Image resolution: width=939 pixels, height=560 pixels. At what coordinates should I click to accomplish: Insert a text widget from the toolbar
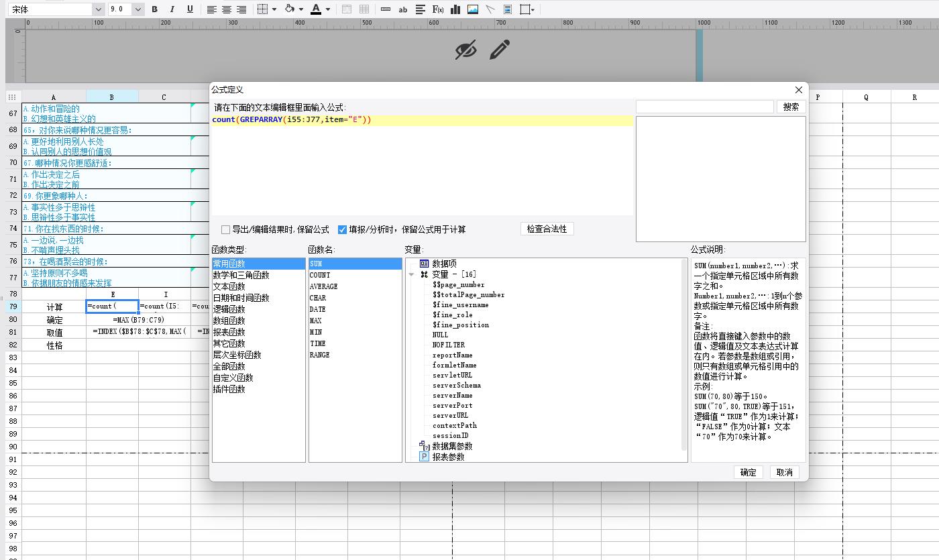pyautogui.click(x=386, y=9)
